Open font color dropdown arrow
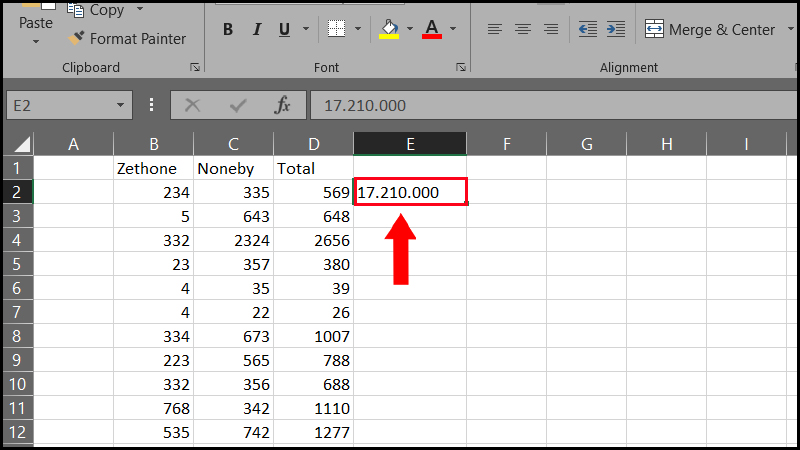Image resolution: width=800 pixels, height=450 pixels. point(453,29)
